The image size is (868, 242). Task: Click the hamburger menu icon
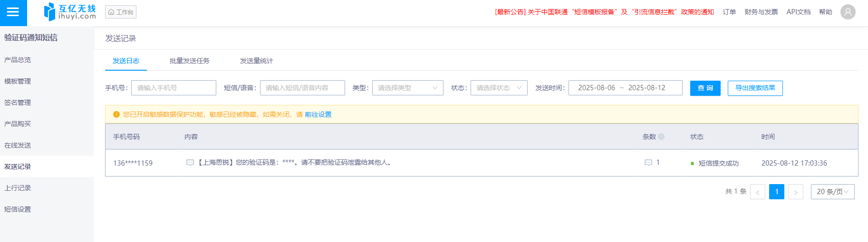13,12
